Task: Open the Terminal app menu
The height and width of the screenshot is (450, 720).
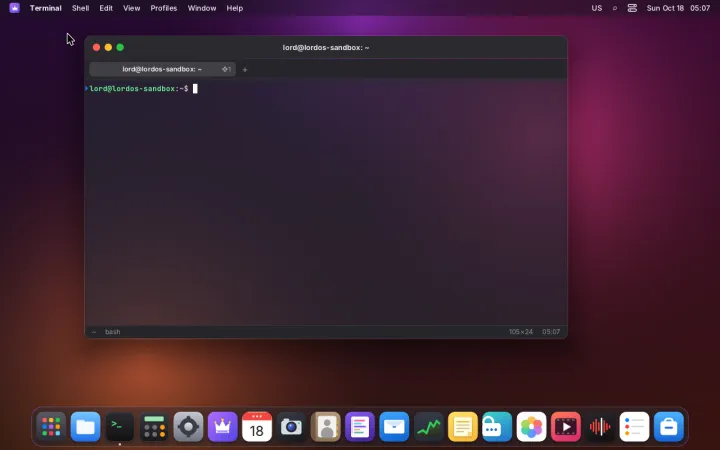Action: [x=45, y=8]
